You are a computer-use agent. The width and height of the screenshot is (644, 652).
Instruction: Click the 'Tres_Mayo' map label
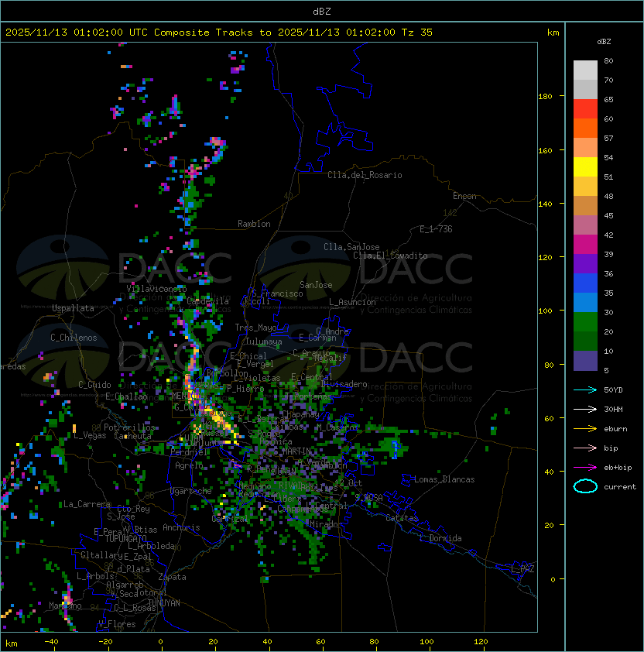point(255,328)
